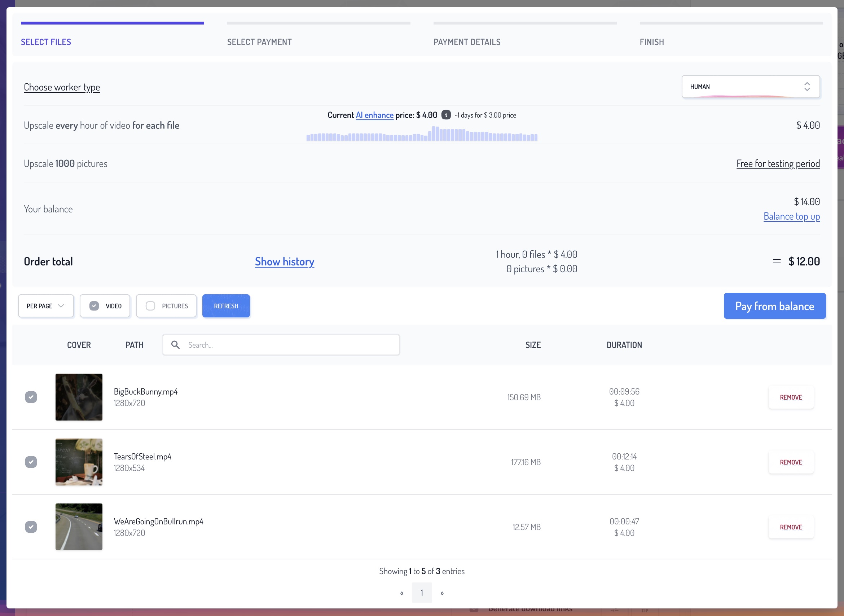Image resolution: width=844 pixels, height=616 pixels.
Task: Open the Show history link
Action: click(x=285, y=261)
